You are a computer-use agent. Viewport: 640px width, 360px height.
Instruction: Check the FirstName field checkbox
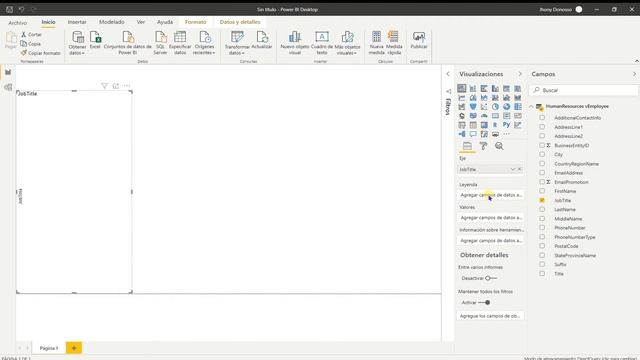(x=542, y=191)
